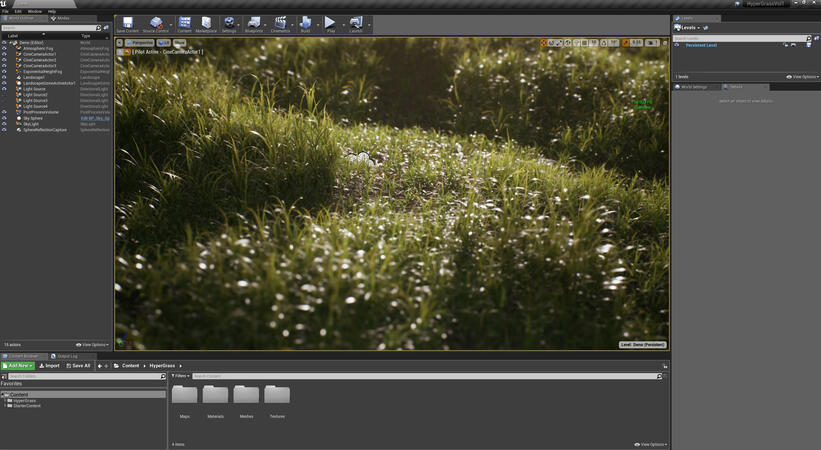This screenshot has width=821, height=450.
Task: Toggle visibility of Atmospheric Fog actor
Action: pyautogui.click(x=4, y=48)
